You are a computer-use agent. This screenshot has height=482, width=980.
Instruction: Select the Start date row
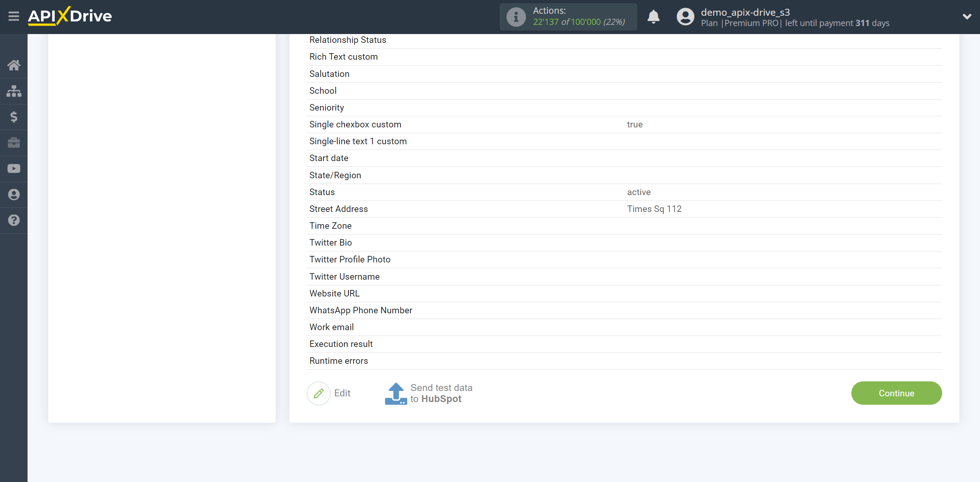tap(624, 158)
